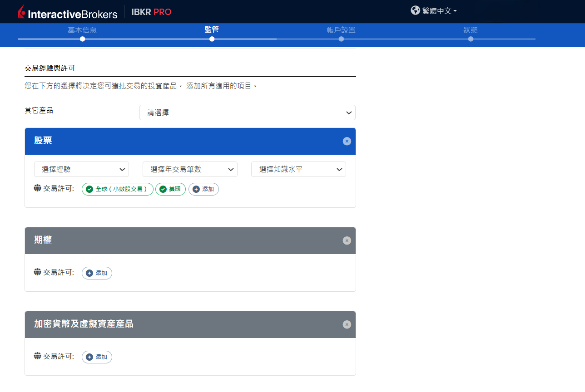This screenshot has height=392, width=585.
Task: Close the 加密貨幣及虛擬資產產品 section
Action: (x=347, y=324)
